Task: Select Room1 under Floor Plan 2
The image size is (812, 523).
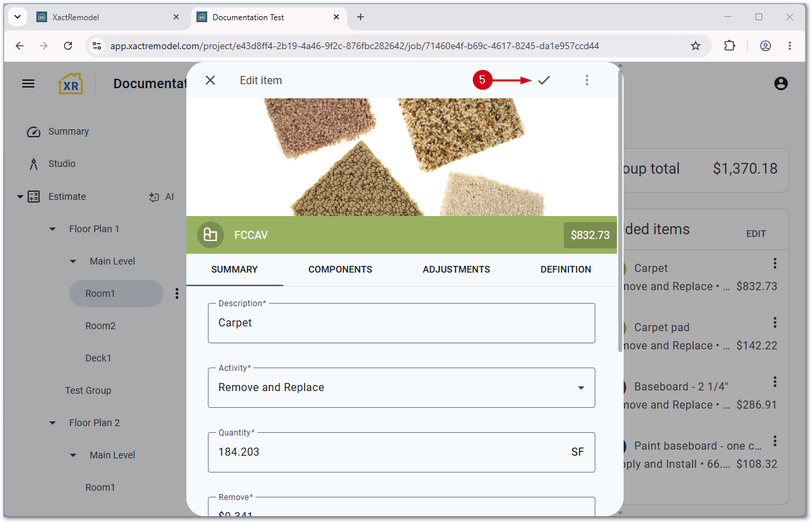Action: click(x=100, y=487)
